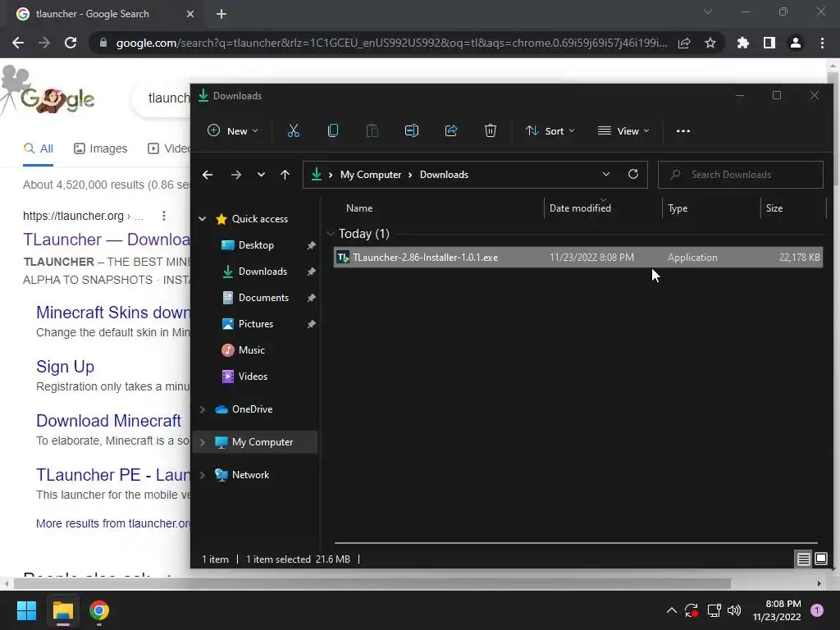This screenshot has height=630, width=840.
Task: Click My Computer in the address breadcrumb
Action: tap(371, 175)
